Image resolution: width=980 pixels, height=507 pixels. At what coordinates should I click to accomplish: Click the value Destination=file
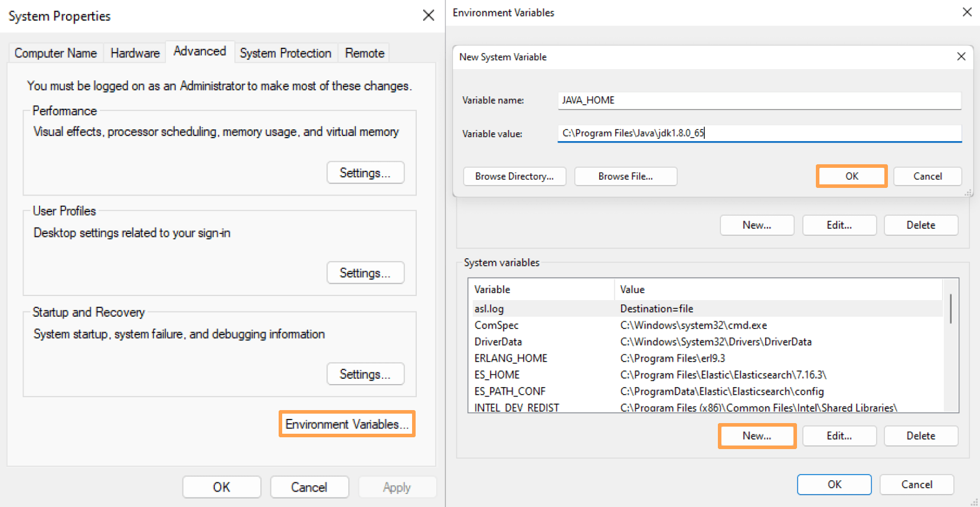tap(656, 308)
